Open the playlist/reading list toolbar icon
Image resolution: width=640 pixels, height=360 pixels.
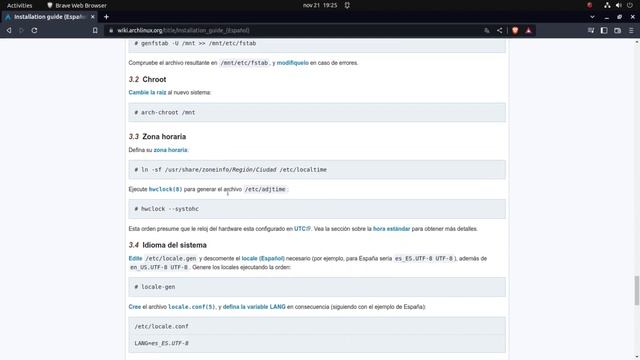point(591,30)
